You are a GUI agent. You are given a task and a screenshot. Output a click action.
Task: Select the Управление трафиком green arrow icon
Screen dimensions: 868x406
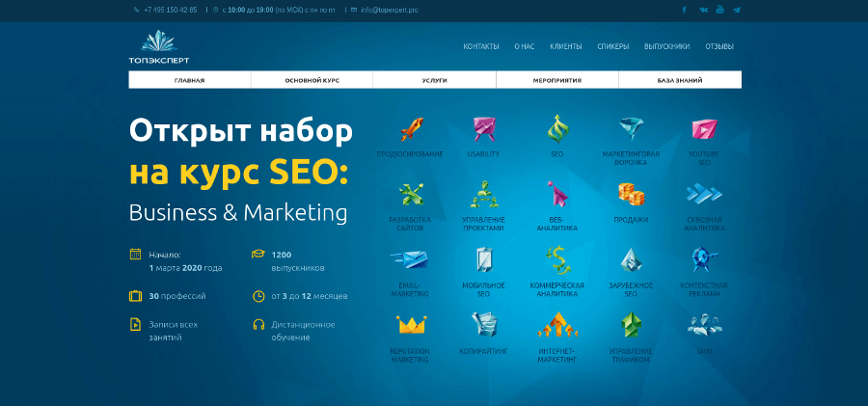click(631, 325)
